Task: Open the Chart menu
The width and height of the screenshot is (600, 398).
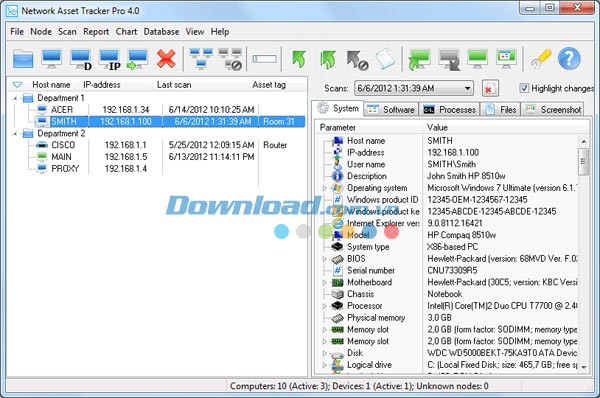Action: click(x=126, y=32)
